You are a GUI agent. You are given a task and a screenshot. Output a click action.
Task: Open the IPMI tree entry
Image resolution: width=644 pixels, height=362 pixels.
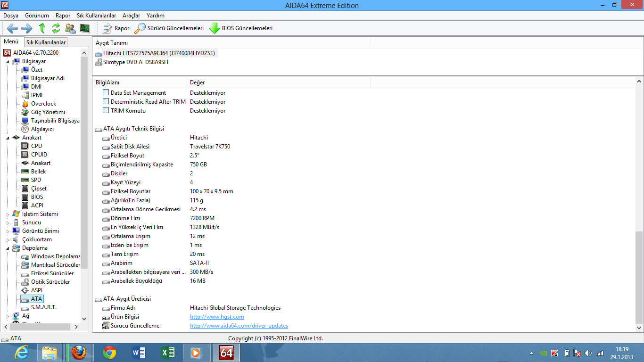(37, 95)
